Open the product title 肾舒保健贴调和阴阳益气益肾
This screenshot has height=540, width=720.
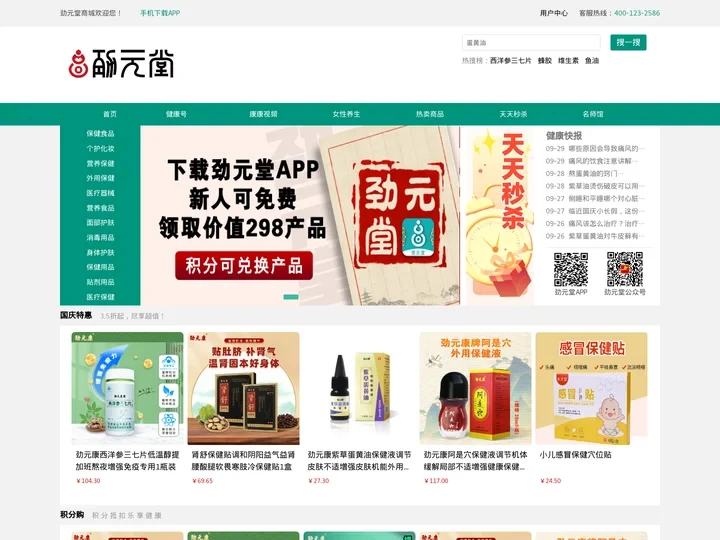243,461
